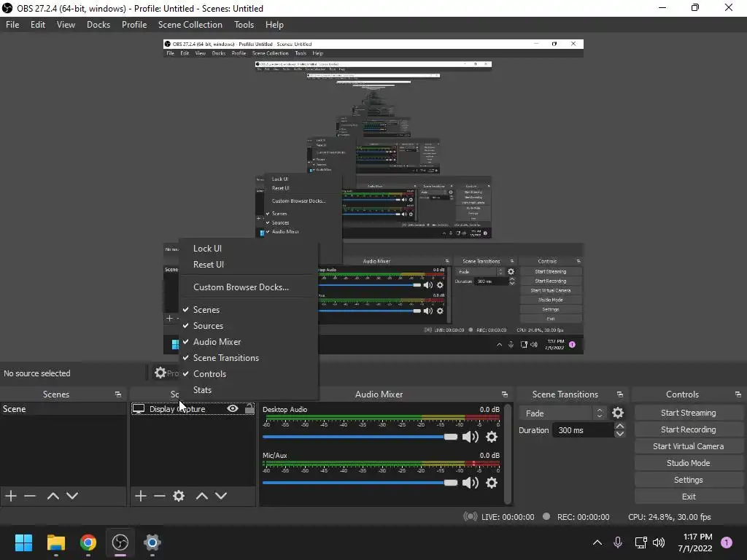Open Windows Settings from taskbar
The width and height of the screenshot is (747, 560).
pyautogui.click(x=152, y=542)
